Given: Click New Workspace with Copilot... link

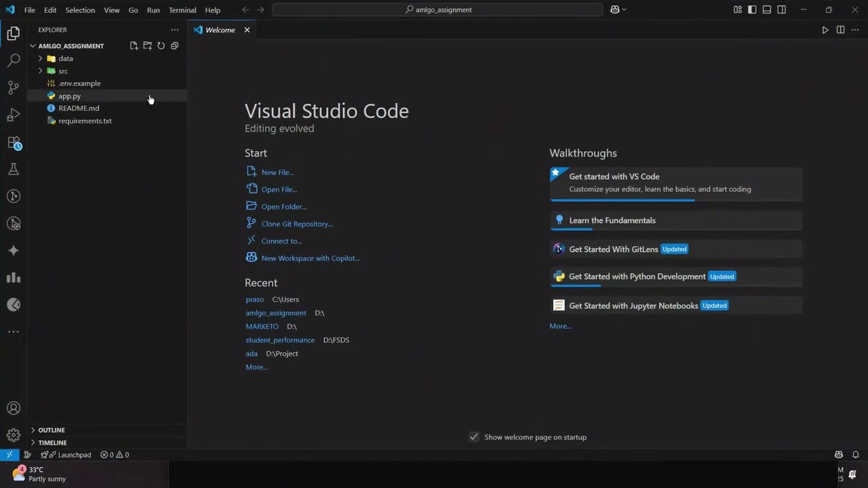Looking at the screenshot, I should pyautogui.click(x=311, y=258).
